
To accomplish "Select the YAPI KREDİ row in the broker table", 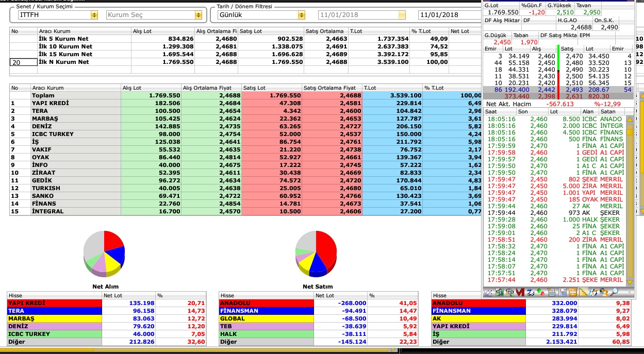I will 246,103.
